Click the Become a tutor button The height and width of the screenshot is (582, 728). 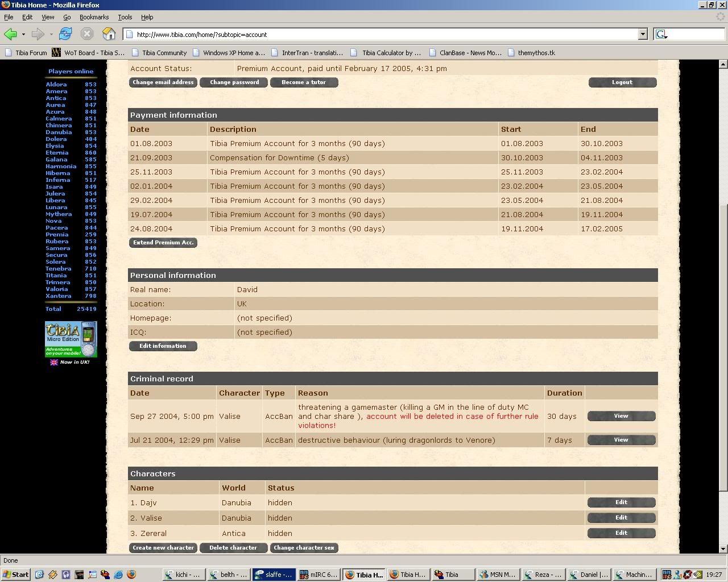click(304, 82)
